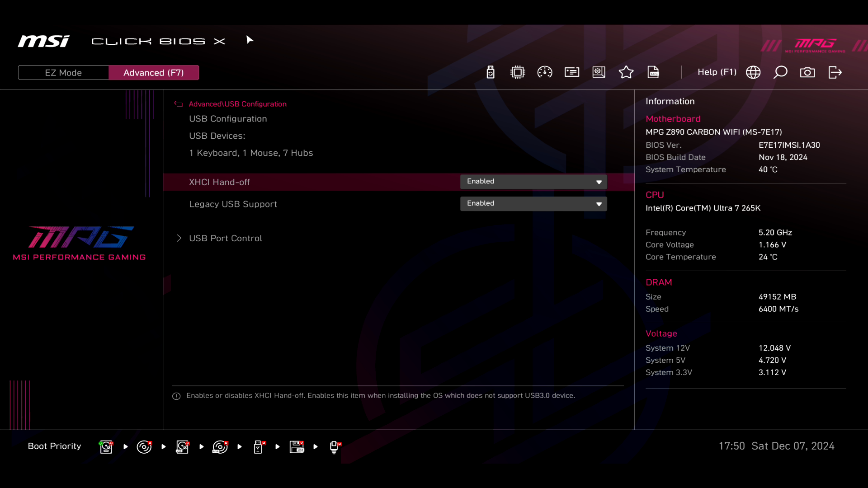Open XHCI Hand-off dropdown

click(x=533, y=182)
